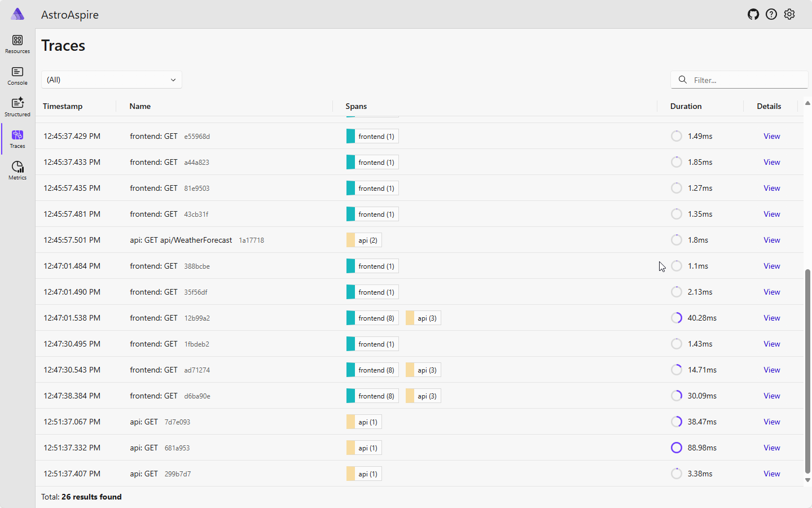Screen dimensions: 812x508
Task: View details of trace 388bcbe
Action: (772, 266)
